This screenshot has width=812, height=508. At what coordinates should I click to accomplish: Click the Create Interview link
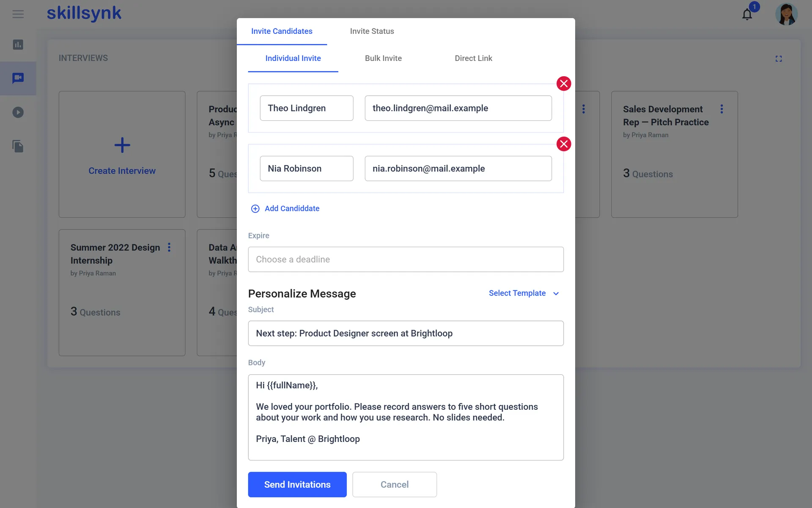tap(122, 171)
